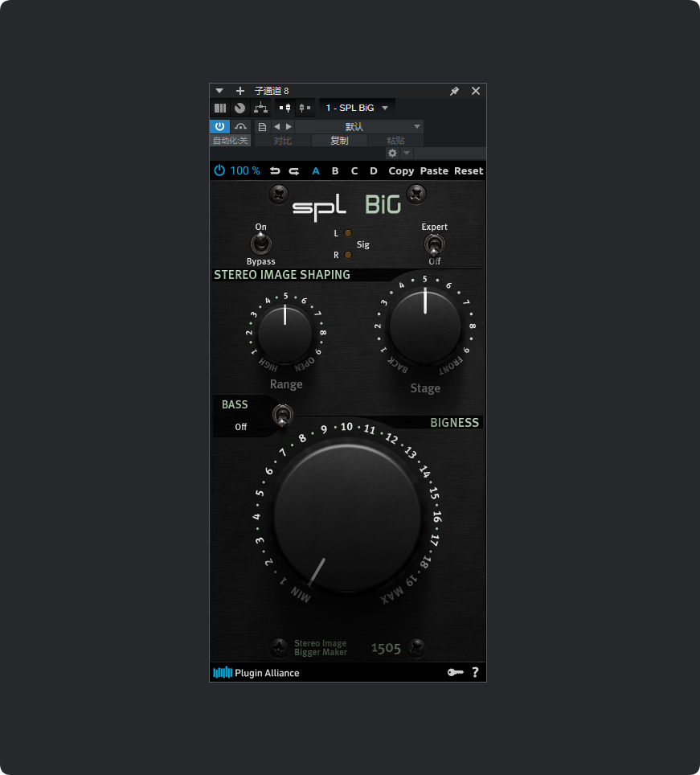Viewport: 700px width, 775px height.
Task: Click Copy in the Plugin Alliance toolbar
Action: [x=401, y=171]
